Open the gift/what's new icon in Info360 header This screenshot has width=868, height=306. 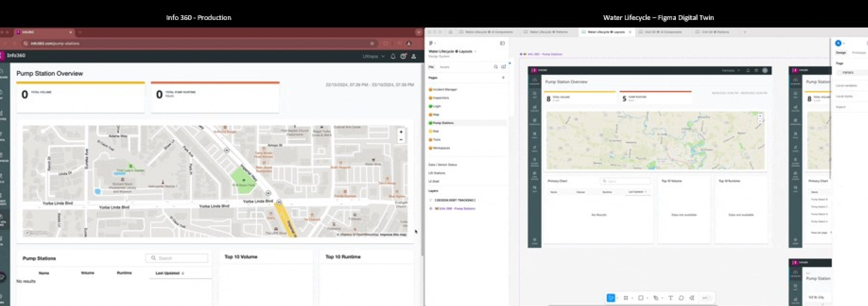click(x=403, y=56)
